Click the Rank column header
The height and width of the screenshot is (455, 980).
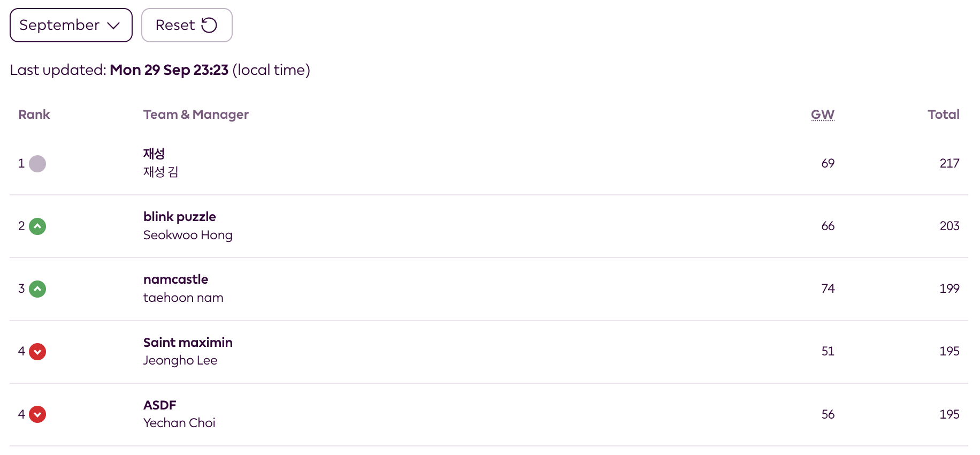point(34,115)
